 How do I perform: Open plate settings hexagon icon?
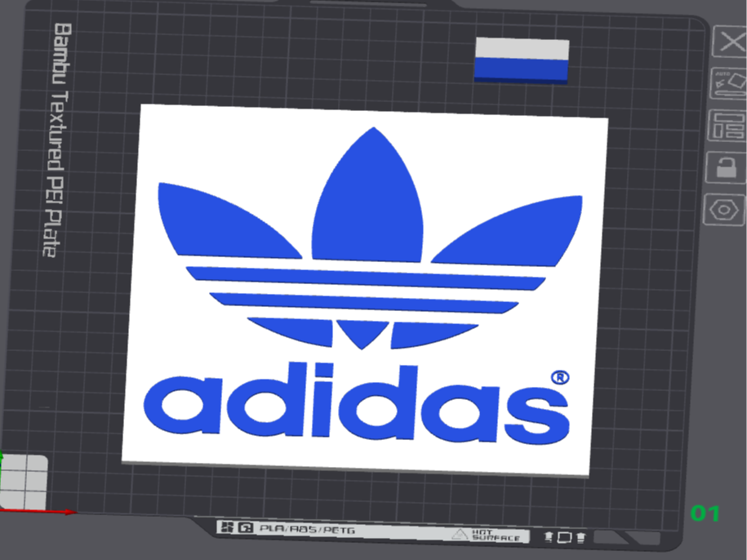pyautogui.click(x=724, y=210)
